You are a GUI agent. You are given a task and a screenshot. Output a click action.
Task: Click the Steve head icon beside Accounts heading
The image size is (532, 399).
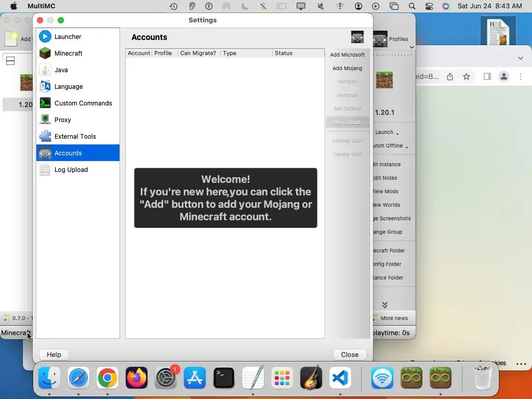coord(357,37)
